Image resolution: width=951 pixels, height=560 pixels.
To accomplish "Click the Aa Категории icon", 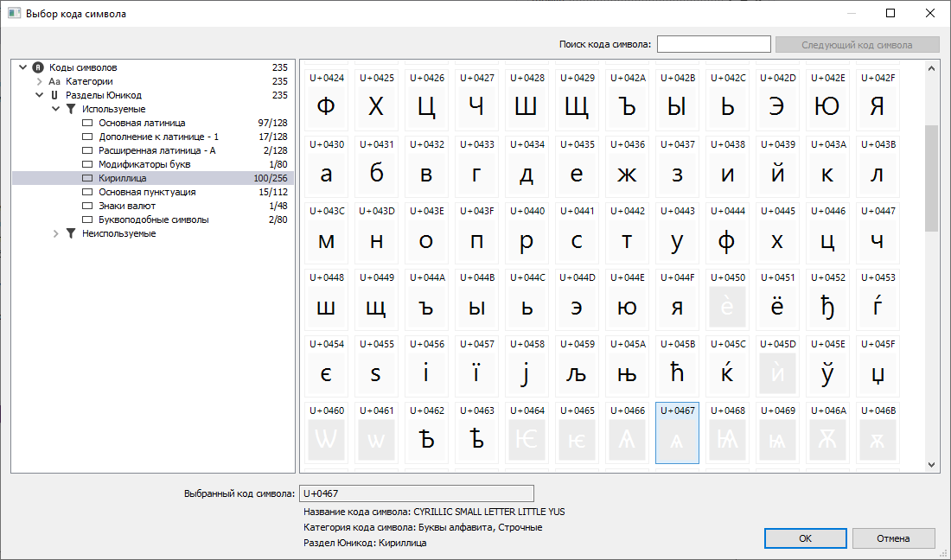I will pos(54,81).
